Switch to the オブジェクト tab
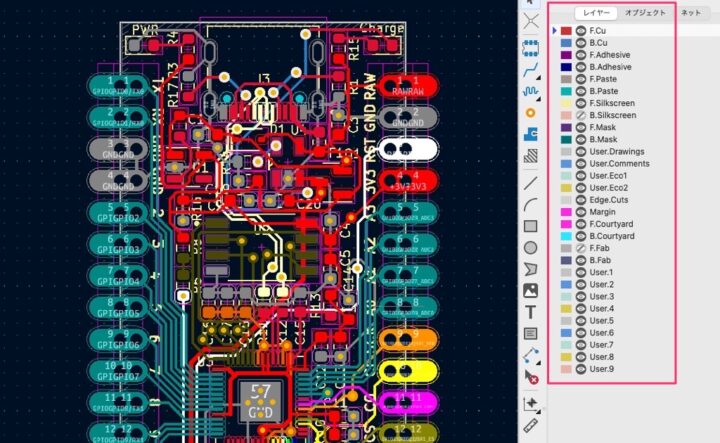This screenshot has height=443, width=720. click(645, 13)
